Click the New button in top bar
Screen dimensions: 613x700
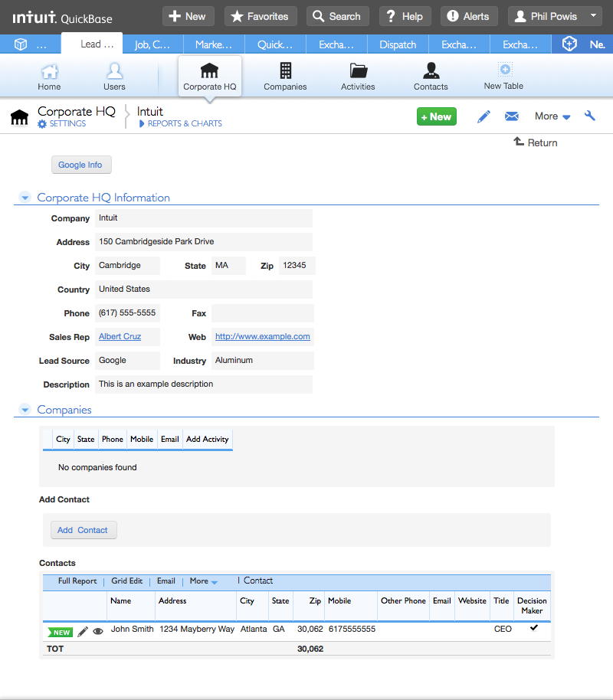pyautogui.click(x=188, y=17)
